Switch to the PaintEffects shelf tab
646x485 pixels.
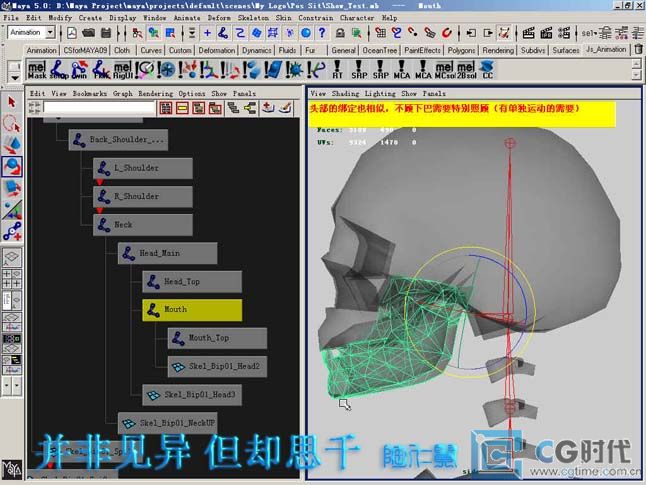coord(422,50)
